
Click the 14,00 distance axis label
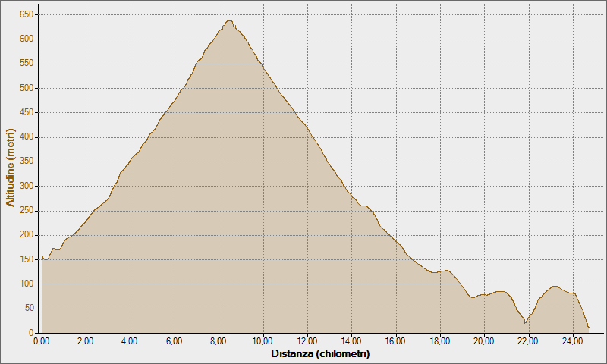(x=351, y=341)
